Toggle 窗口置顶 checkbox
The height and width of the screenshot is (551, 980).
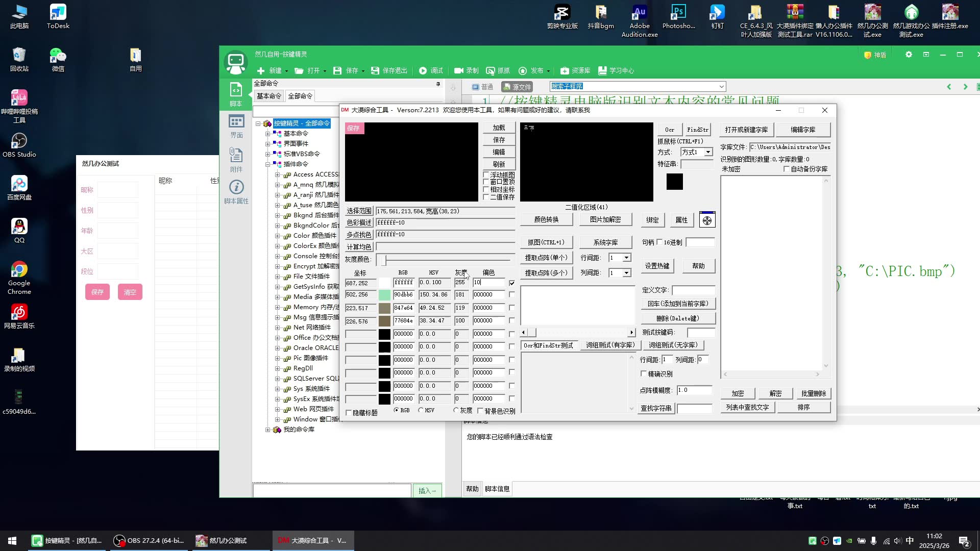click(x=486, y=182)
